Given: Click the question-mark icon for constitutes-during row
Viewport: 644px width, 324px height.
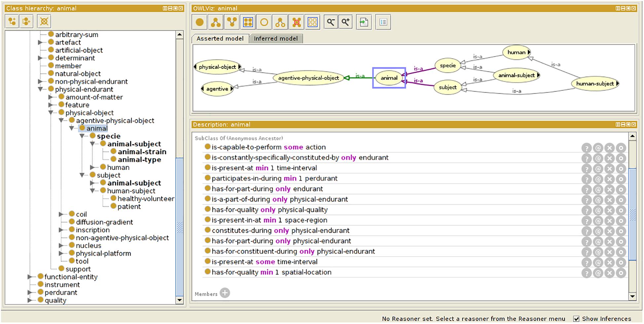Looking at the screenshot, I should coord(587,231).
